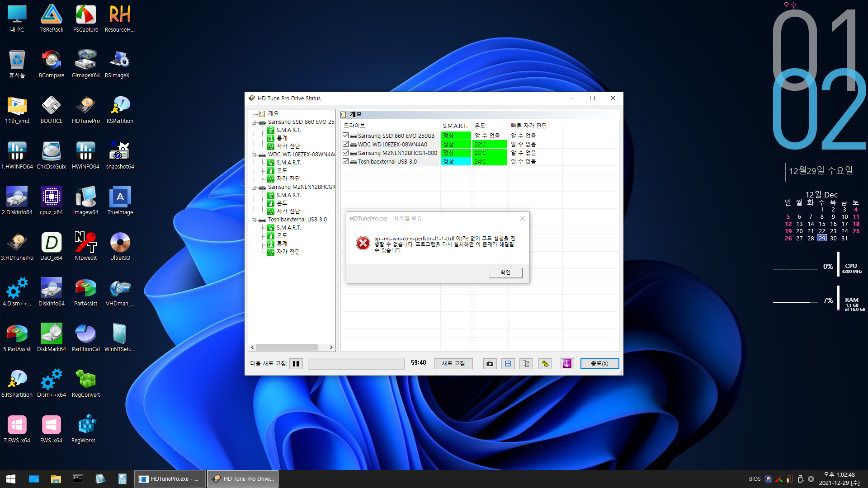Click tree horizontal scrollbar thumb
The height and width of the screenshot is (488, 868).
(x=287, y=347)
